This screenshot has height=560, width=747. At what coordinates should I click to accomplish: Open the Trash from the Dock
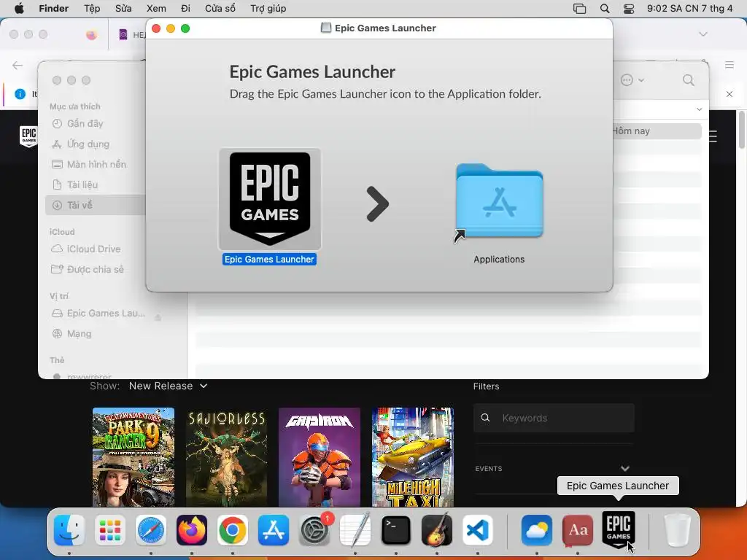coord(678,530)
